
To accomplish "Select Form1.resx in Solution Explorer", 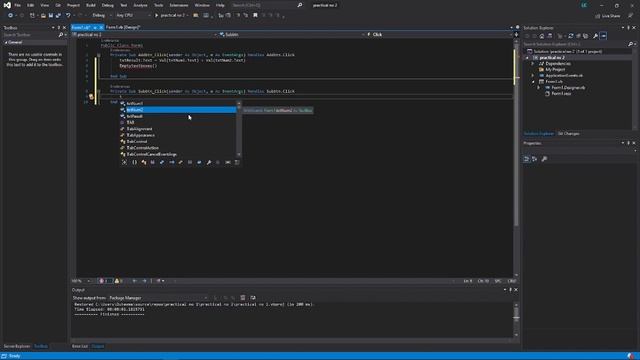I will click(561, 94).
